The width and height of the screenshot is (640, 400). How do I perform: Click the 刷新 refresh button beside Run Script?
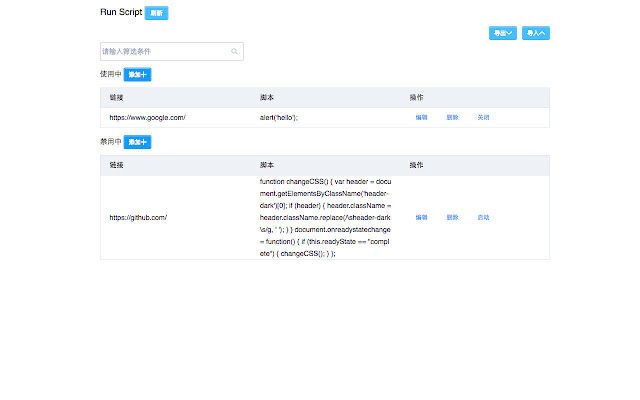(x=156, y=13)
